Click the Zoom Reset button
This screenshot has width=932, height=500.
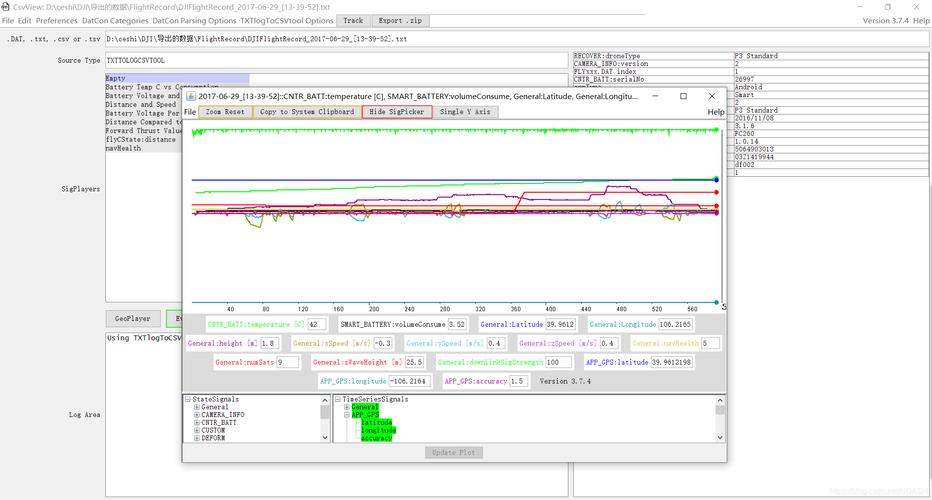[x=225, y=112]
